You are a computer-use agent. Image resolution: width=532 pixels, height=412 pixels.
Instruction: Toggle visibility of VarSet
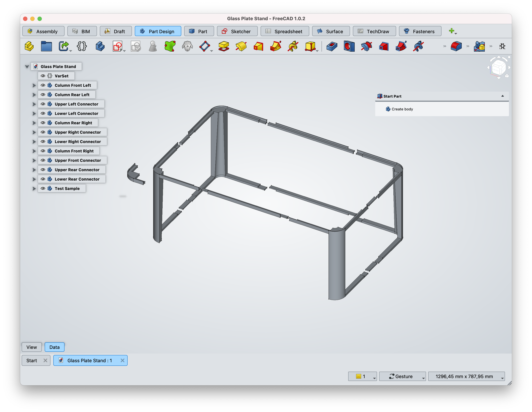pos(43,76)
